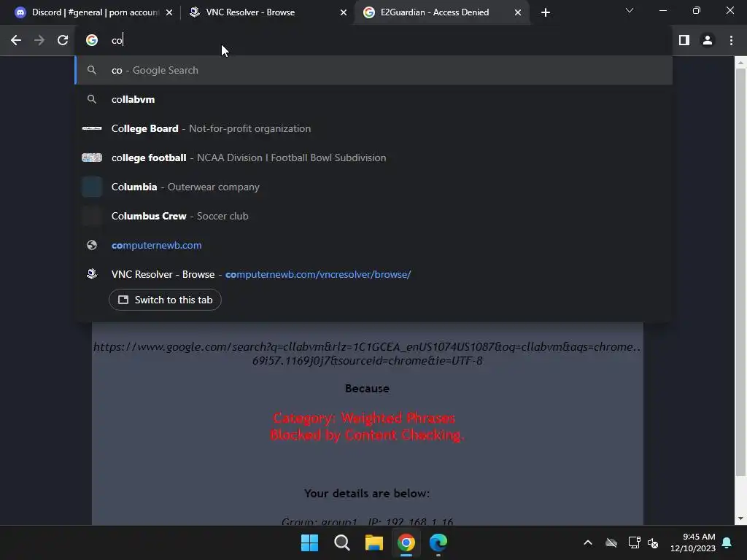
Task: Click the scrollbar up arrow
Action: pyautogui.click(x=740, y=62)
